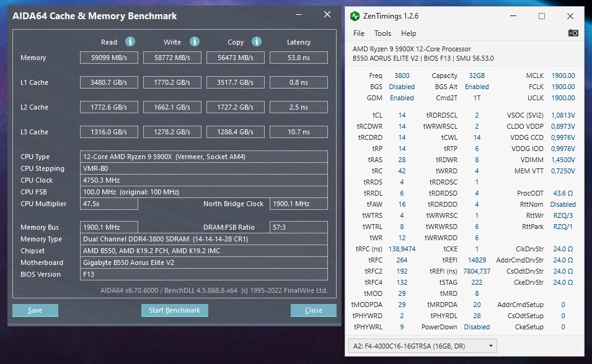Close the ZenTimings window

coord(570,16)
